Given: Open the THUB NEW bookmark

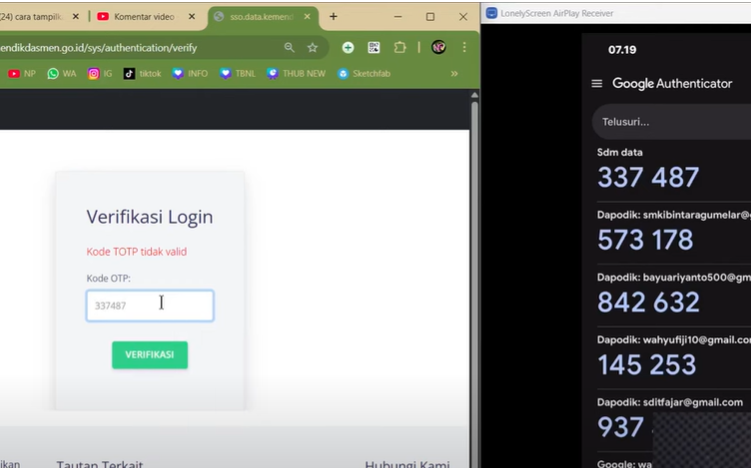Looking at the screenshot, I should pyautogui.click(x=296, y=73).
